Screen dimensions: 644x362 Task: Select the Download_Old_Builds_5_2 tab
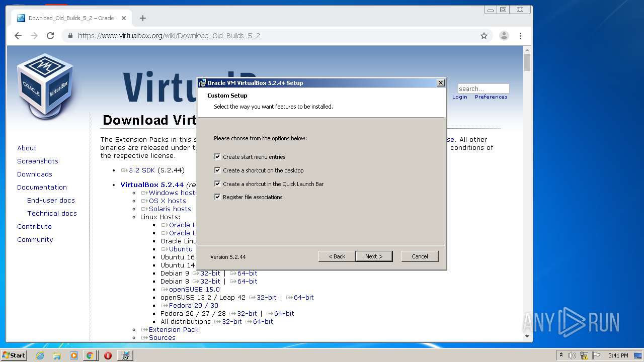click(x=70, y=18)
